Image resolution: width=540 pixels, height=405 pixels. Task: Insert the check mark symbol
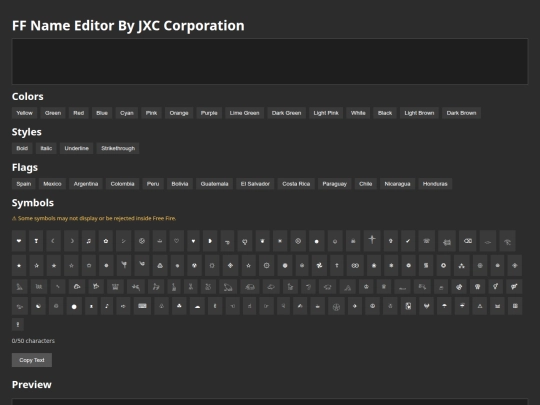[408, 241]
